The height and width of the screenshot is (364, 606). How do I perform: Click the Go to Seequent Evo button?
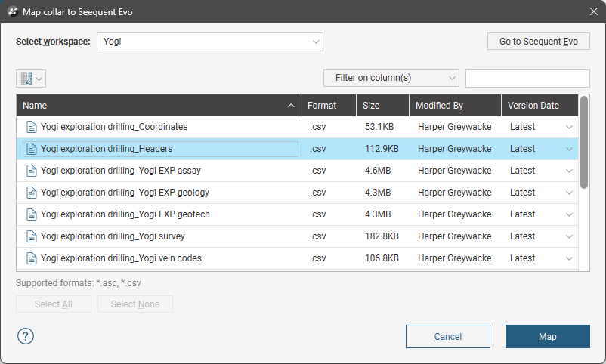click(538, 42)
